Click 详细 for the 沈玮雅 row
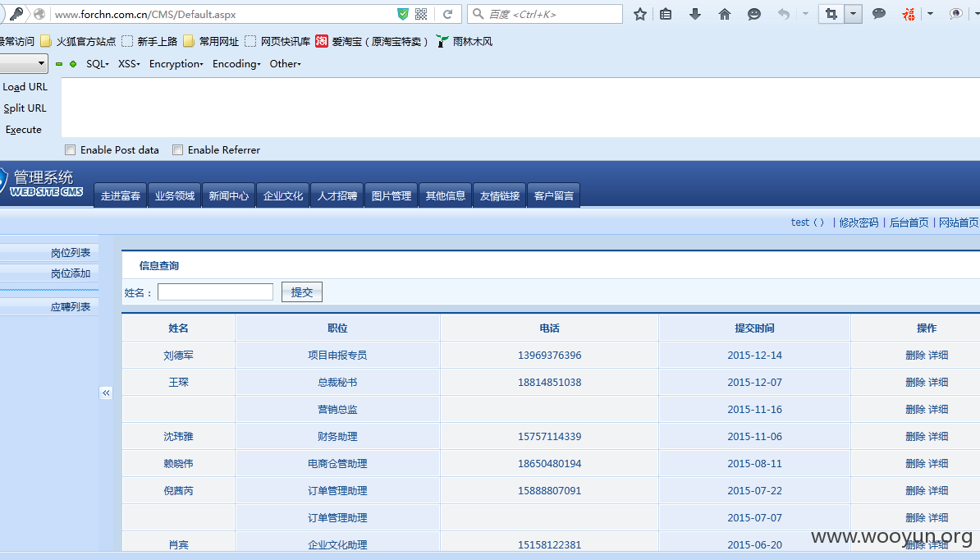This screenshot has width=980, height=560. (x=938, y=436)
